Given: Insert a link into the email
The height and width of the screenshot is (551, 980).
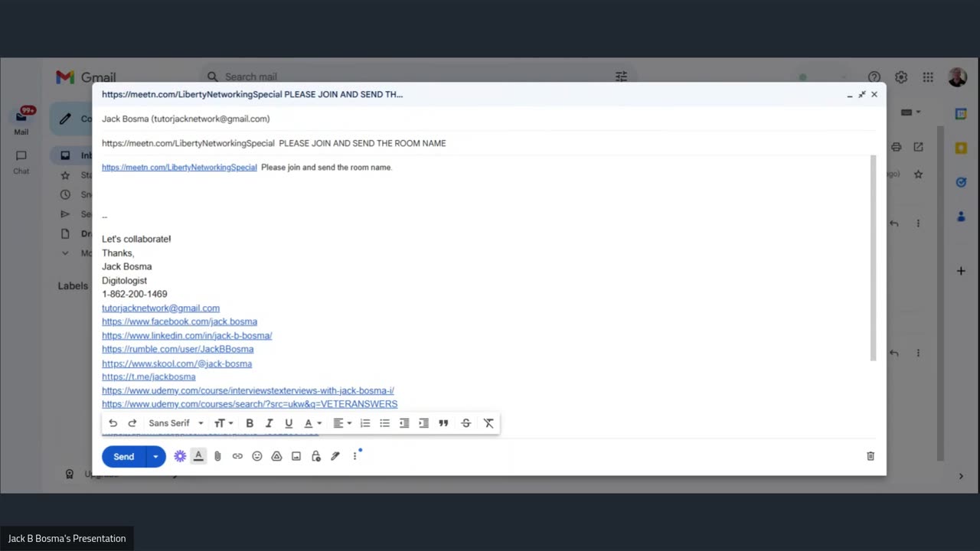Looking at the screenshot, I should [237, 456].
